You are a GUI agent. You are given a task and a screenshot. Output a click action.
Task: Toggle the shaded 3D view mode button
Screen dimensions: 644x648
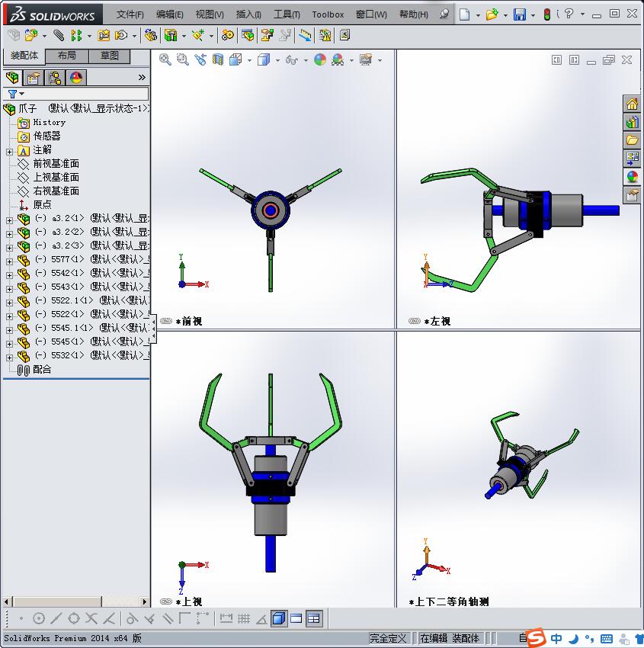(279, 619)
